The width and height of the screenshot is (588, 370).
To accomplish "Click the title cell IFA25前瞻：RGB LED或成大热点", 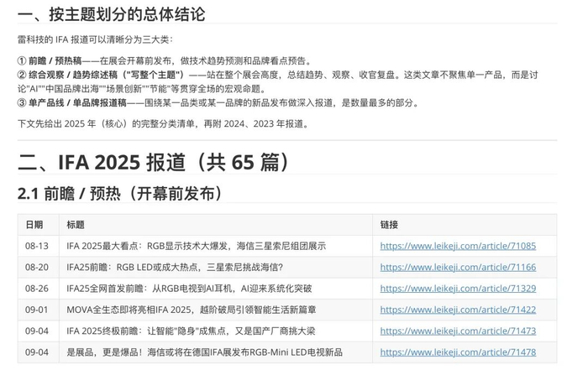I will coord(175,268).
